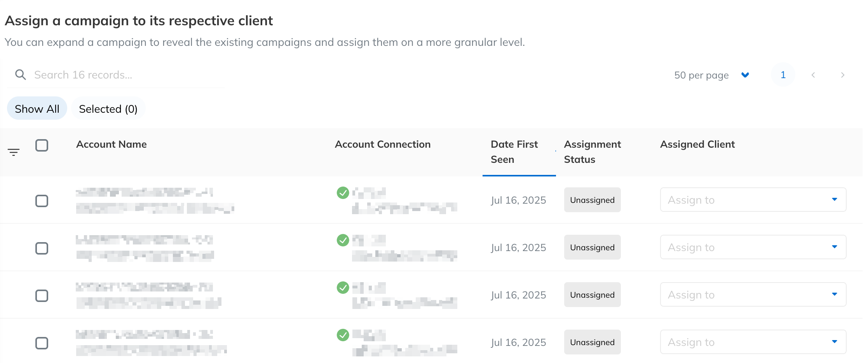Expand the Assign to dropdown on the last row

tap(753, 342)
